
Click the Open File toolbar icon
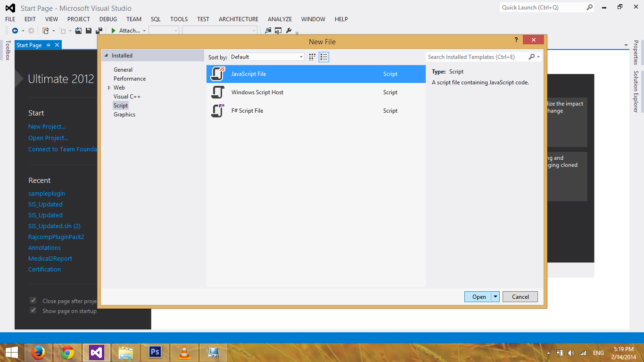[78, 31]
